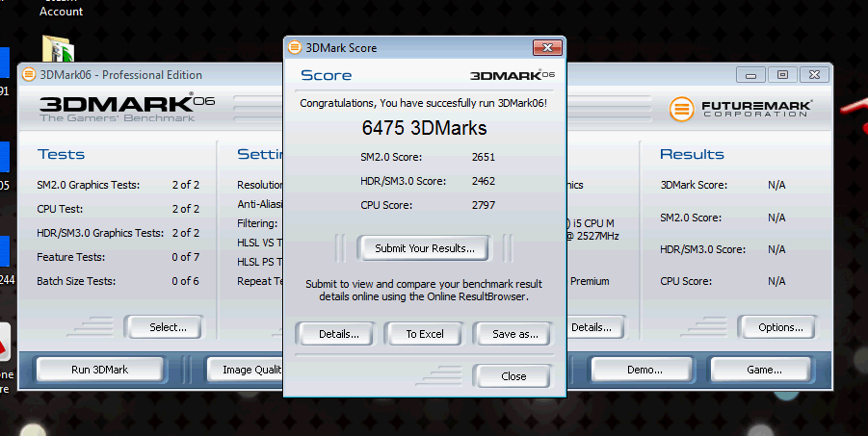Click the Resolution setting label
The height and width of the screenshot is (436, 868).
259,185
